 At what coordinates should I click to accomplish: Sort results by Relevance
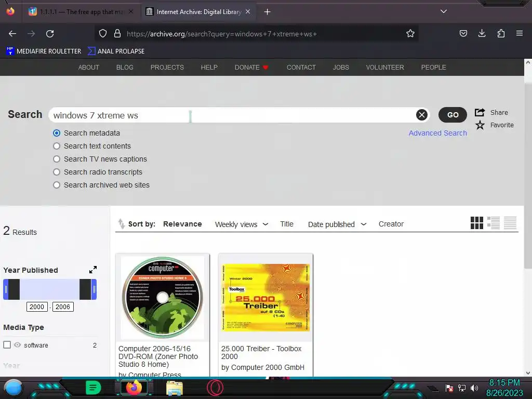coord(182,224)
